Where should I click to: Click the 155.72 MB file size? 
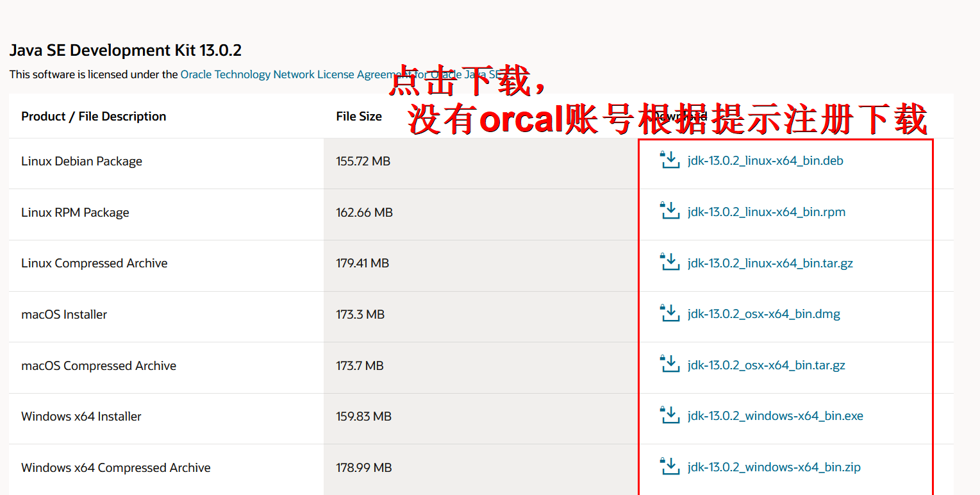coord(363,162)
